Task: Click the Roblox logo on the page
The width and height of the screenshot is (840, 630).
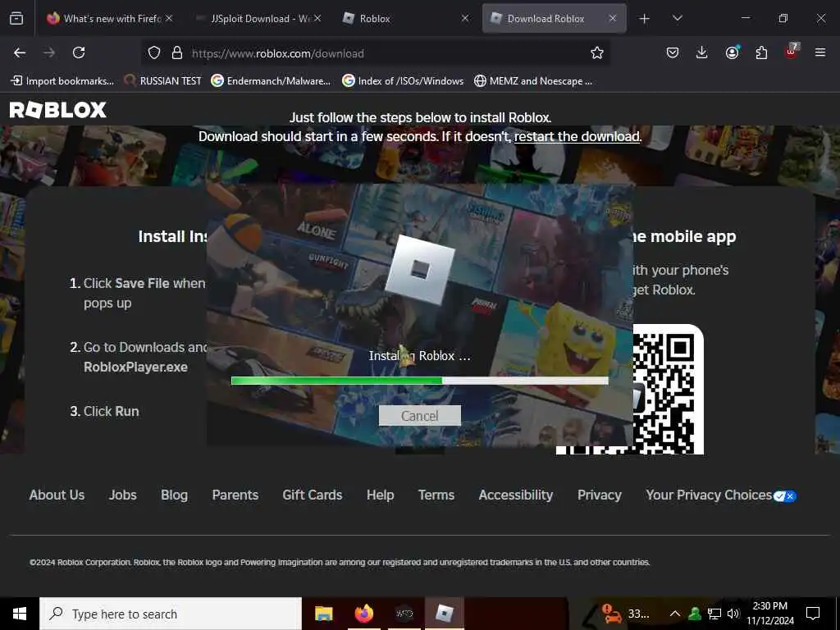Action: 58,110
